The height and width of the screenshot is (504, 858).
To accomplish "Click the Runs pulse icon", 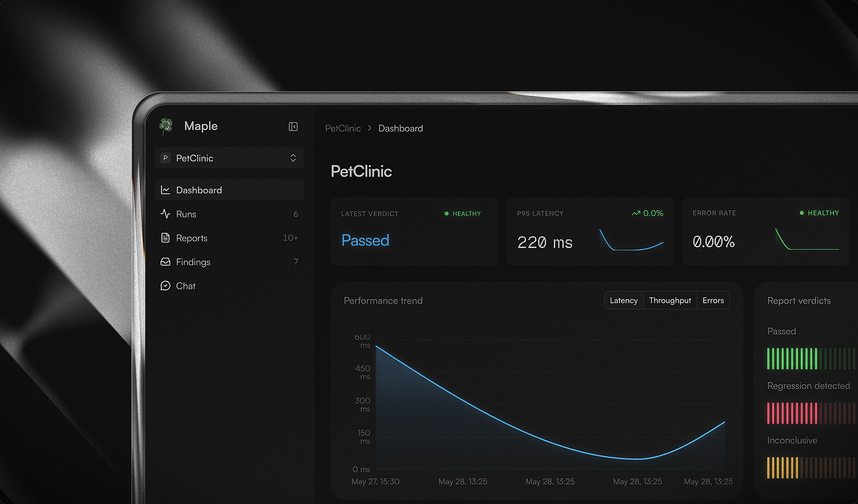I will coord(166,214).
